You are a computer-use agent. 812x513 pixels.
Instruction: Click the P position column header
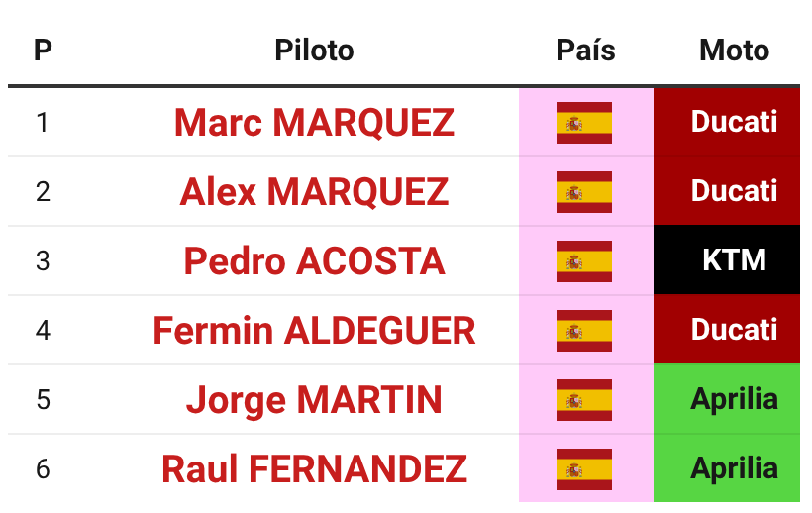(x=43, y=51)
